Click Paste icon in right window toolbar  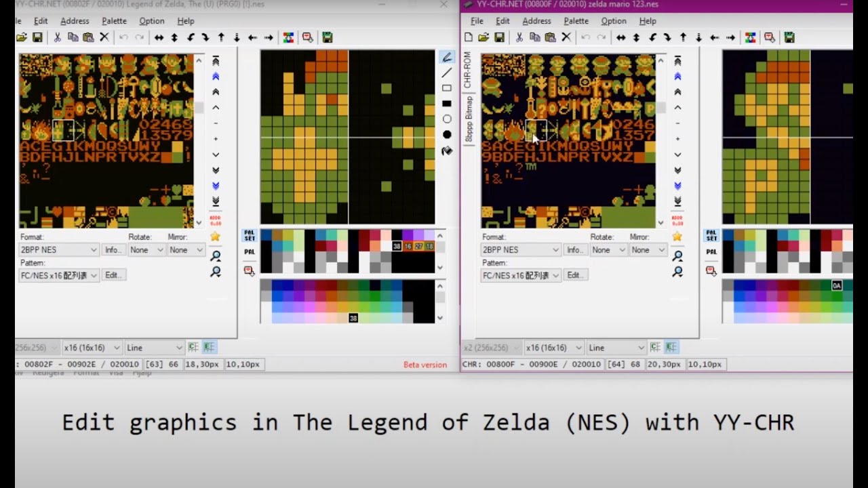[550, 37]
